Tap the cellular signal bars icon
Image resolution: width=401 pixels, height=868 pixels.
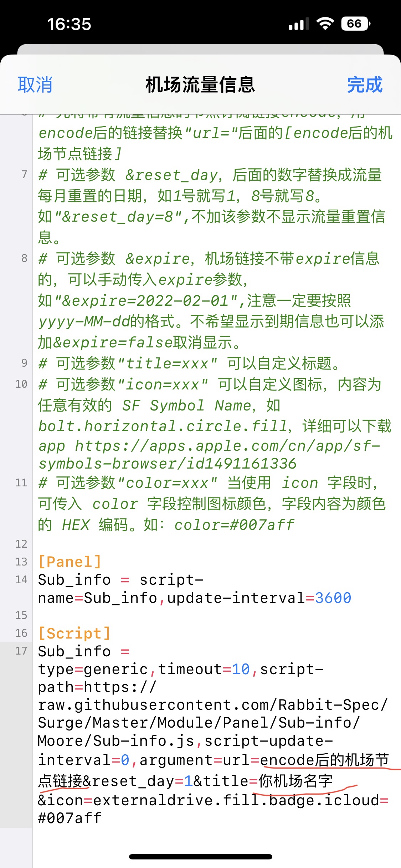299,24
